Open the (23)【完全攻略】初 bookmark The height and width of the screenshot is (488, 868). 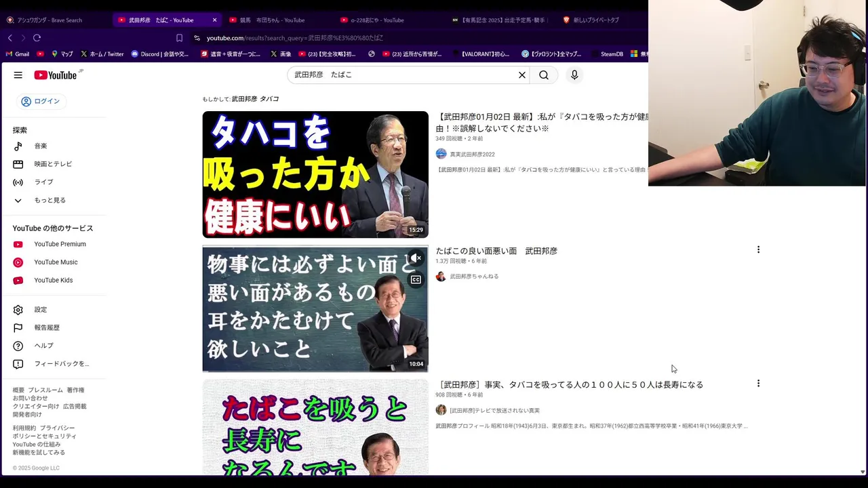click(327, 54)
